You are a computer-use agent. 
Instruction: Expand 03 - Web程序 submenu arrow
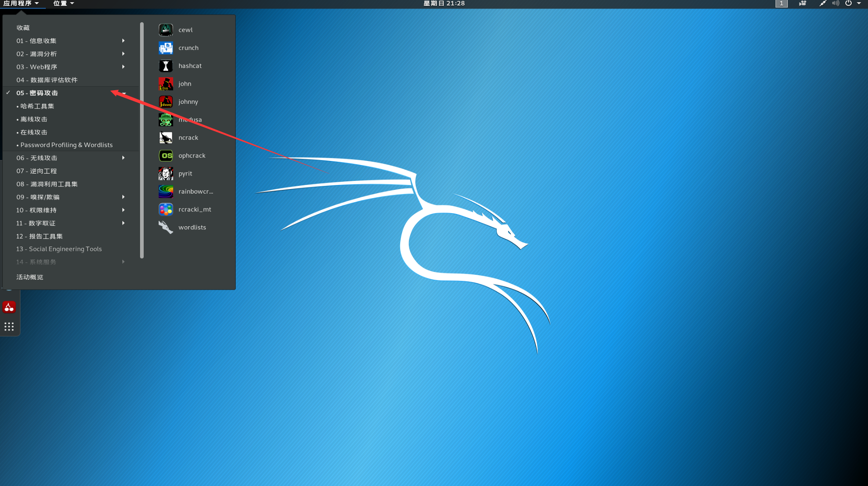pyautogui.click(x=123, y=67)
